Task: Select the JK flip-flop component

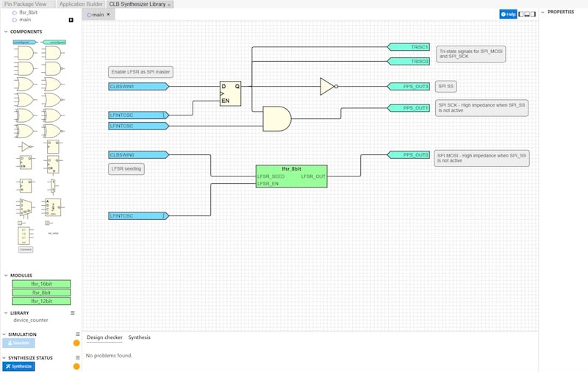Action: point(25,185)
